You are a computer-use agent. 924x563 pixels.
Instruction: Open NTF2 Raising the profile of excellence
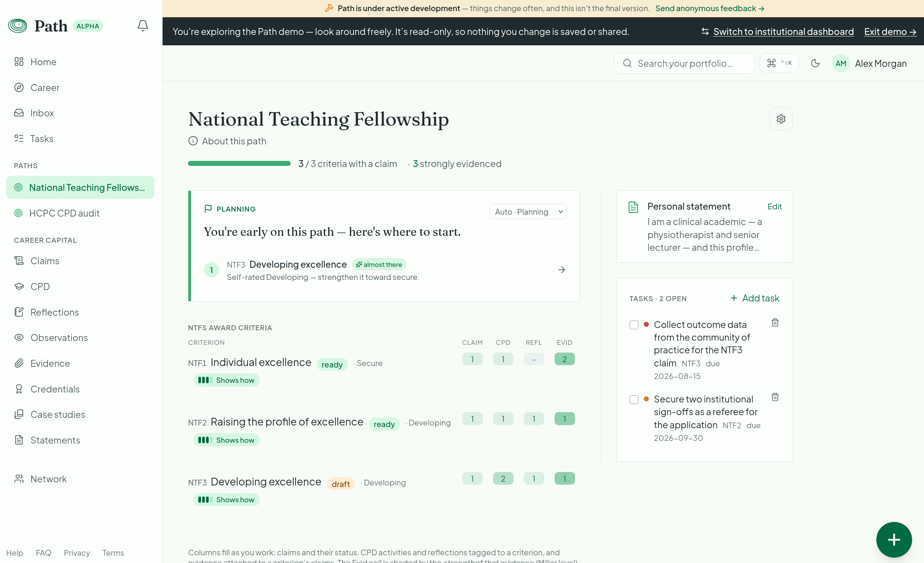(287, 422)
